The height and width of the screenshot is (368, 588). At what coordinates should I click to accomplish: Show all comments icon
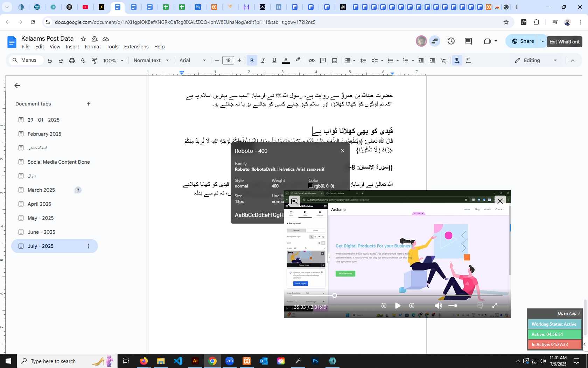point(468,41)
